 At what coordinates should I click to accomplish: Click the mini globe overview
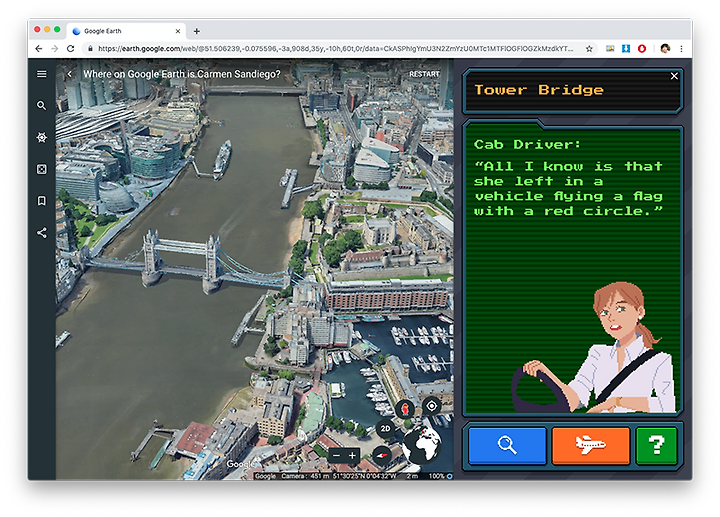(x=422, y=445)
